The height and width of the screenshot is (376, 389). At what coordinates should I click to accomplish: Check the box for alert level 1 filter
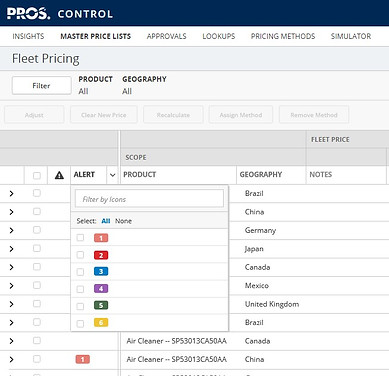pos(80,238)
